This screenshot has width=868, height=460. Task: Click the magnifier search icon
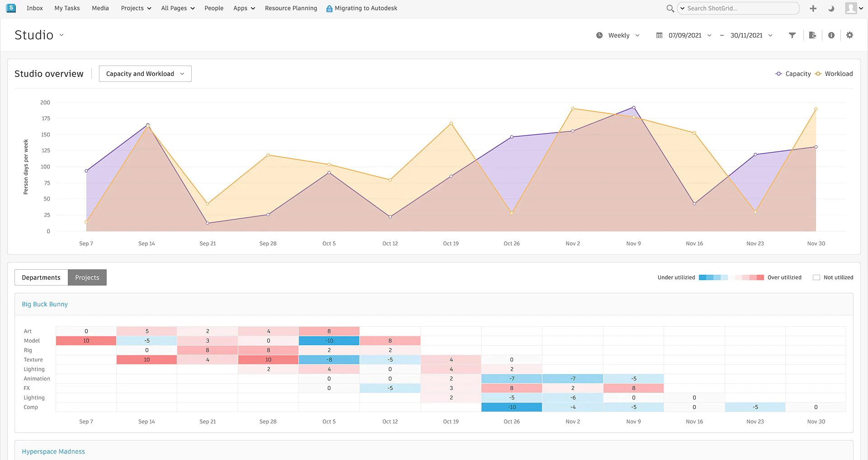(670, 8)
